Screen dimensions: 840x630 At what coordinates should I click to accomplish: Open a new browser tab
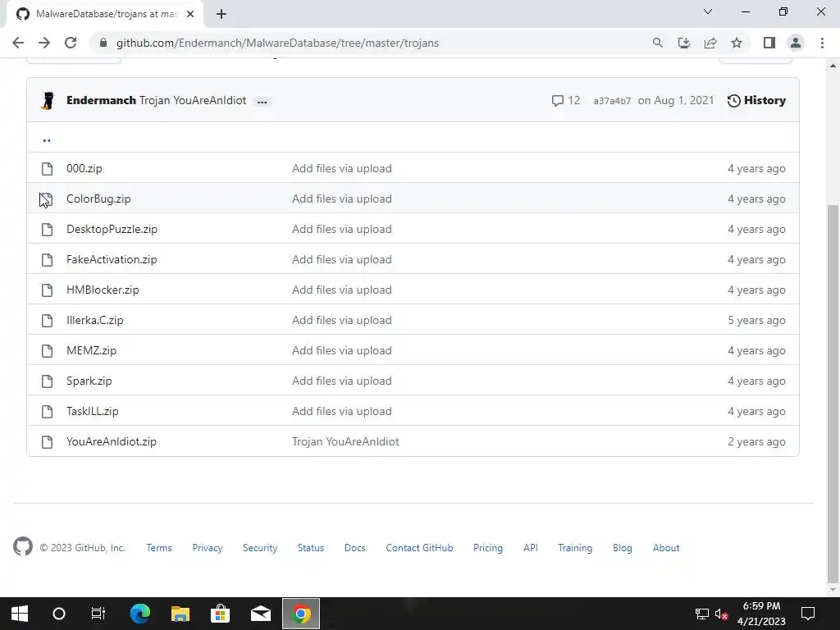click(x=221, y=14)
